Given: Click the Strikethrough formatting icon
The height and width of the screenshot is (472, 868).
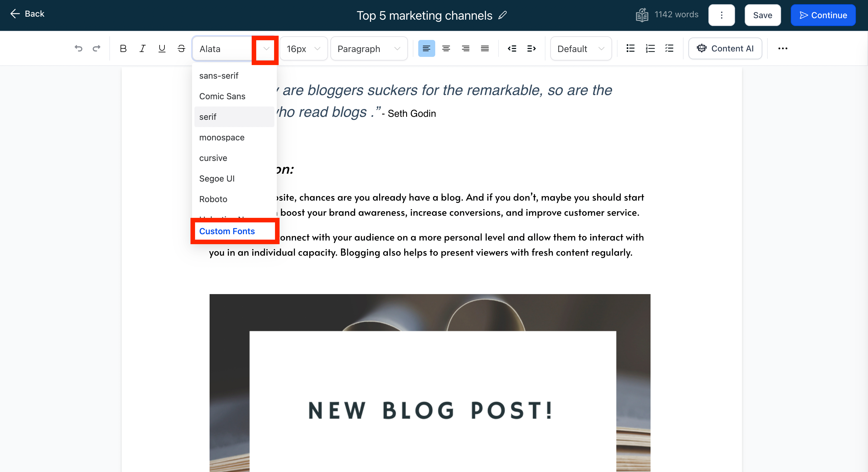Looking at the screenshot, I should click(x=181, y=49).
